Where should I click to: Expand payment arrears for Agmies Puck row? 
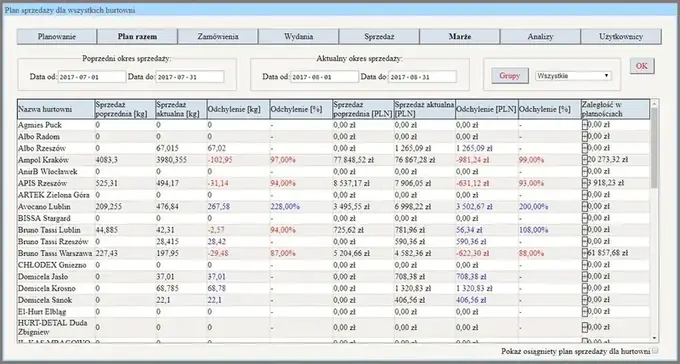click(584, 125)
